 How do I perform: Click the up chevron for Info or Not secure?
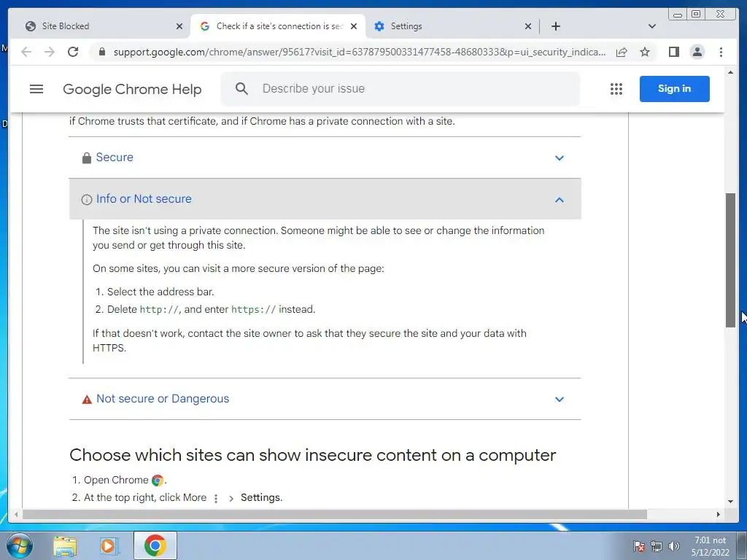(x=560, y=200)
